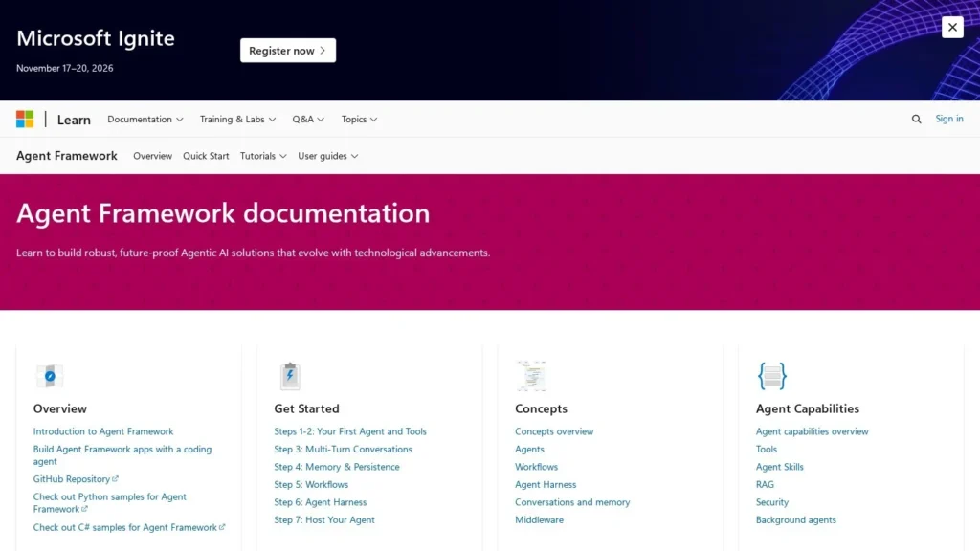Open Workflows link under Concepts
Image resolution: width=980 pixels, height=551 pixels.
click(536, 467)
